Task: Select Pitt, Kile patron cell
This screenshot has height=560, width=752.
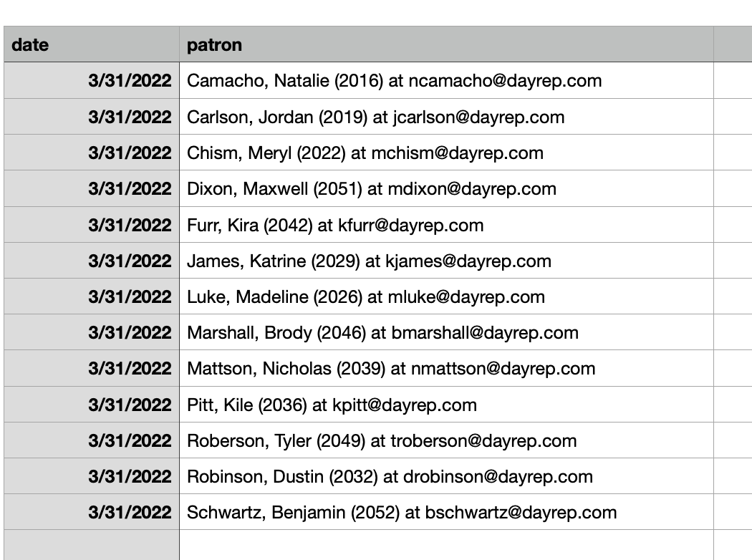Action: point(332,405)
